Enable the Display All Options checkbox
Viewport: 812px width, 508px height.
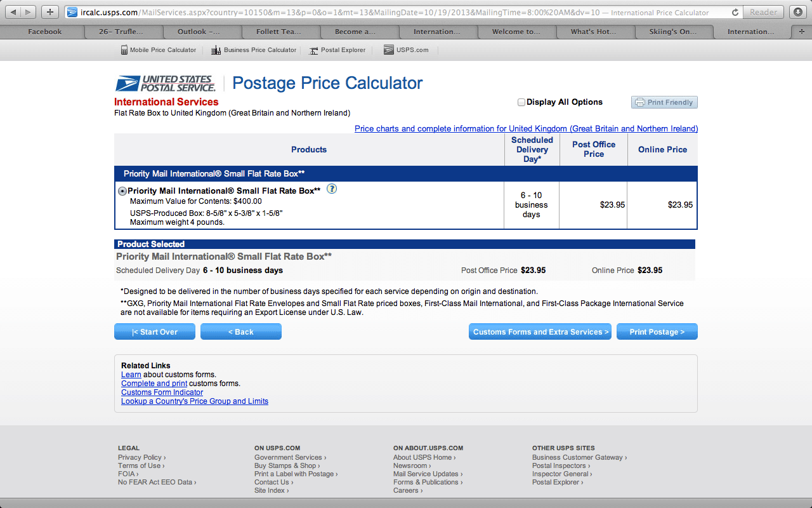click(x=521, y=102)
